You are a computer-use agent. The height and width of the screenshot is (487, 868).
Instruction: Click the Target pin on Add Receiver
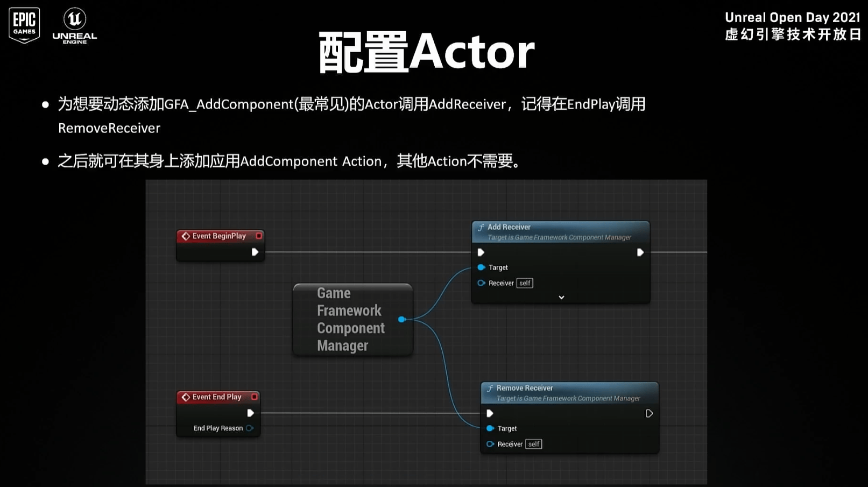(481, 267)
